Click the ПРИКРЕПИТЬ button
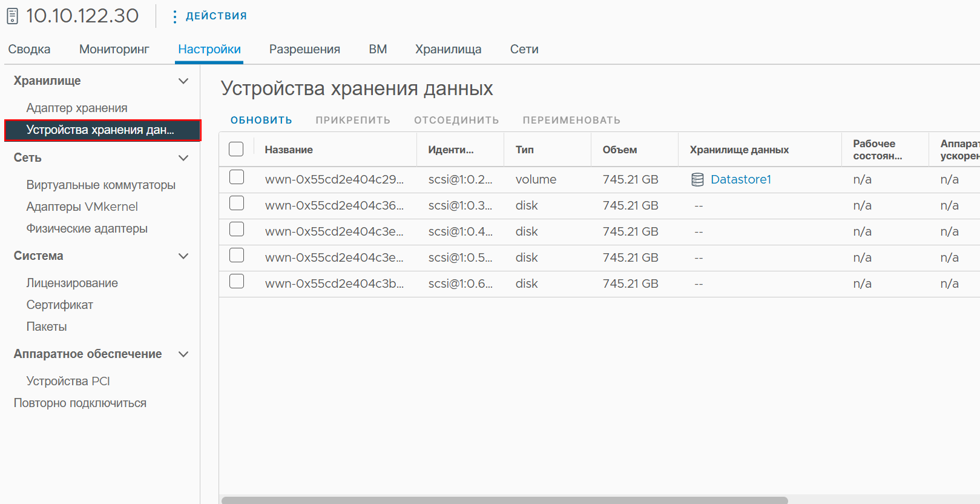980x504 pixels. point(353,120)
